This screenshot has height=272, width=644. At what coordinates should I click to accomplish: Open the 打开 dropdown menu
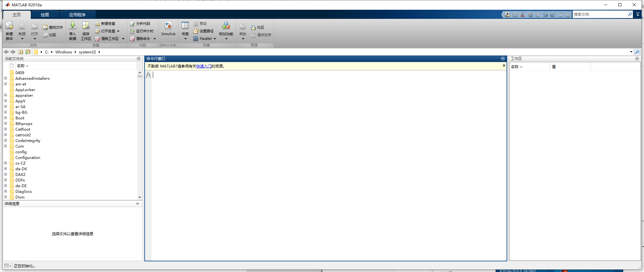(35, 31)
